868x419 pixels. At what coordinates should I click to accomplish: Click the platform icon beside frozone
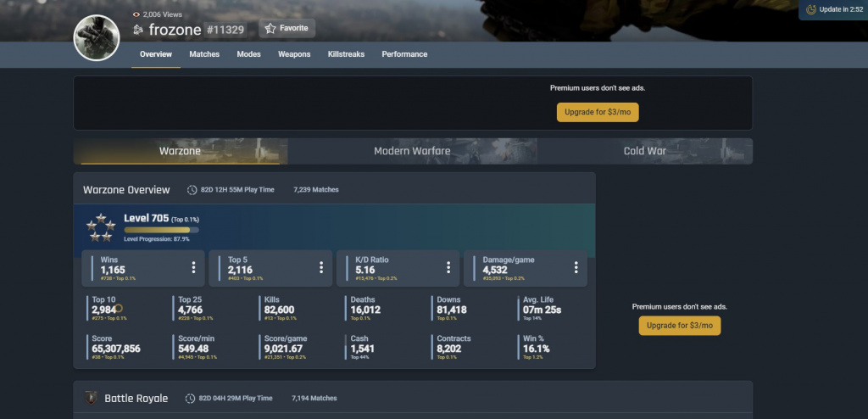click(138, 30)
